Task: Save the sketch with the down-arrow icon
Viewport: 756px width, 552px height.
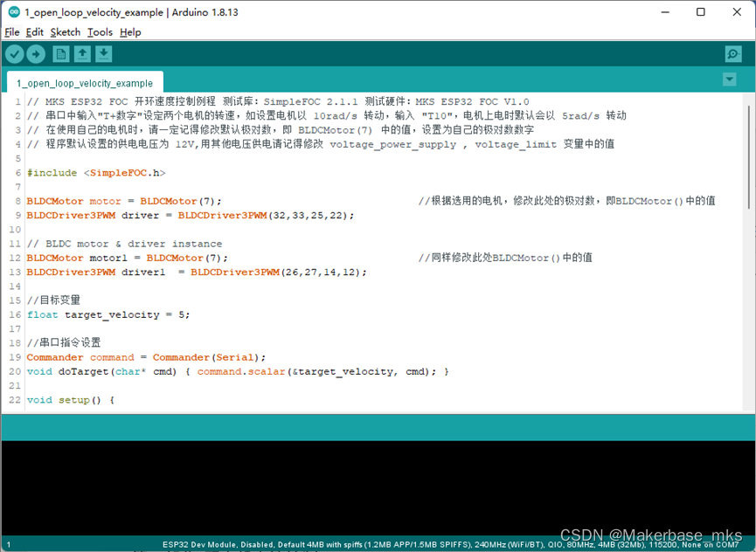Action: point(104,54)
